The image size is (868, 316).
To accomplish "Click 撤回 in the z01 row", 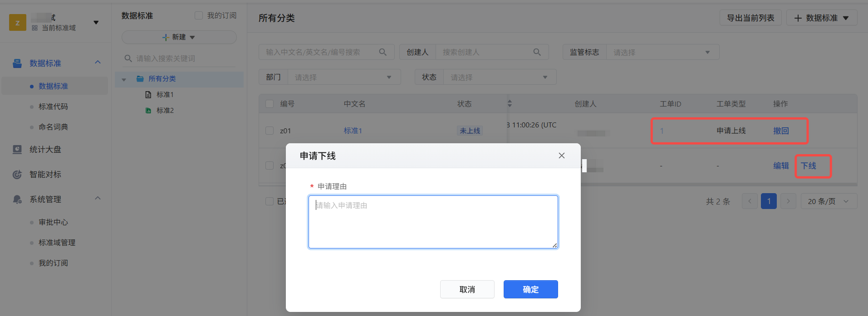I will (781, 131).
